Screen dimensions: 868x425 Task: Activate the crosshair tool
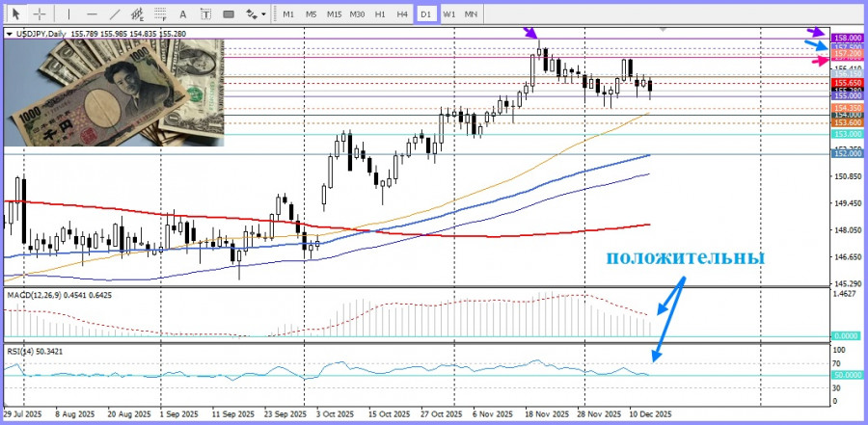(40, 13)
